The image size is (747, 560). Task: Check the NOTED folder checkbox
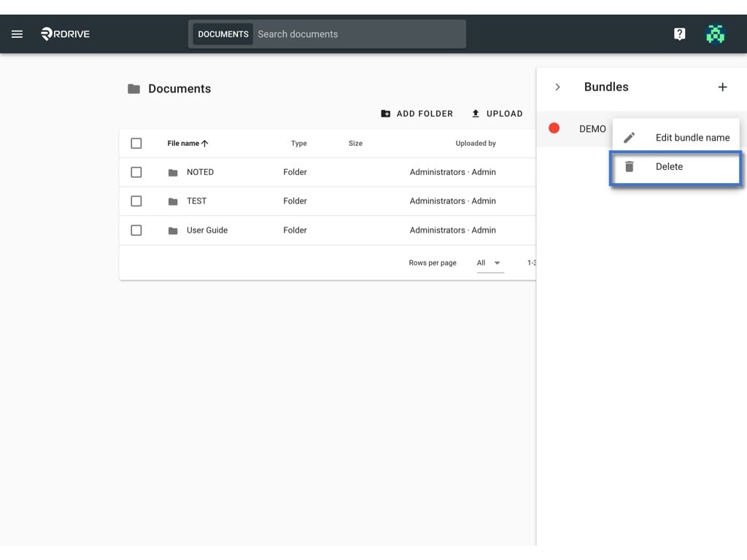pos(136,172)
